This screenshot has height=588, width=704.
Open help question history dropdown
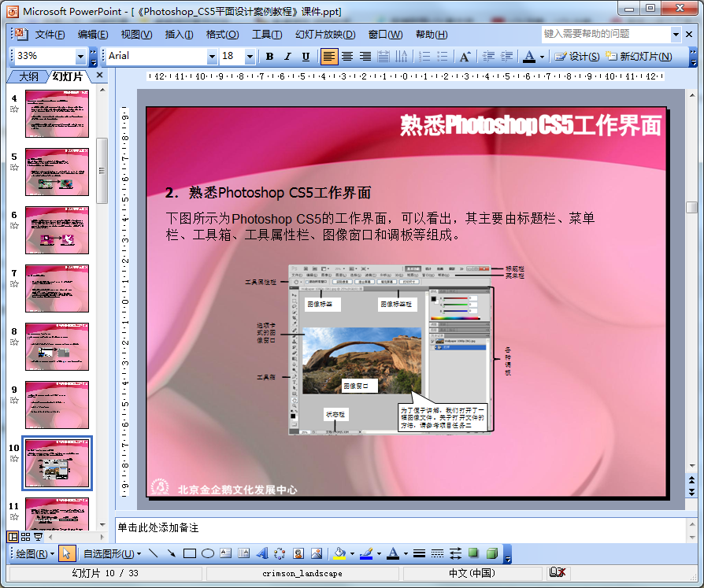coord(676,34)
